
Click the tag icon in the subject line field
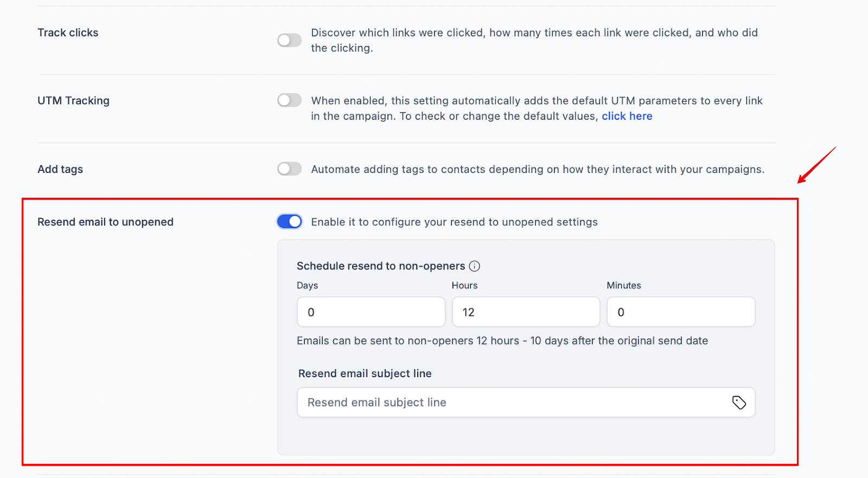coord(739,402)
